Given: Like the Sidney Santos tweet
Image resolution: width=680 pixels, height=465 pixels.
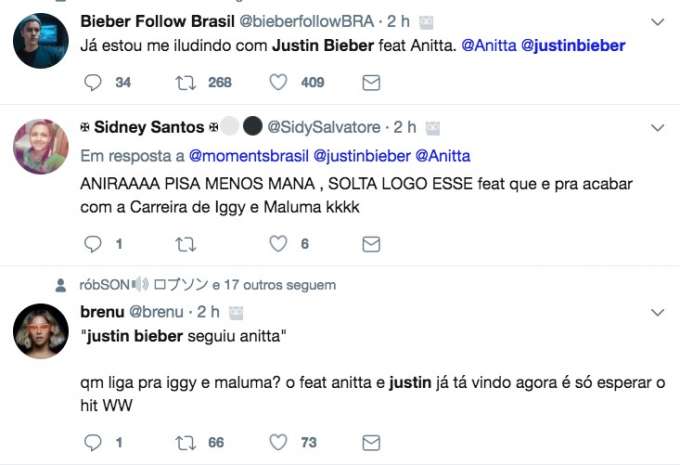Looking at the screenshot, I should (279, 244).
